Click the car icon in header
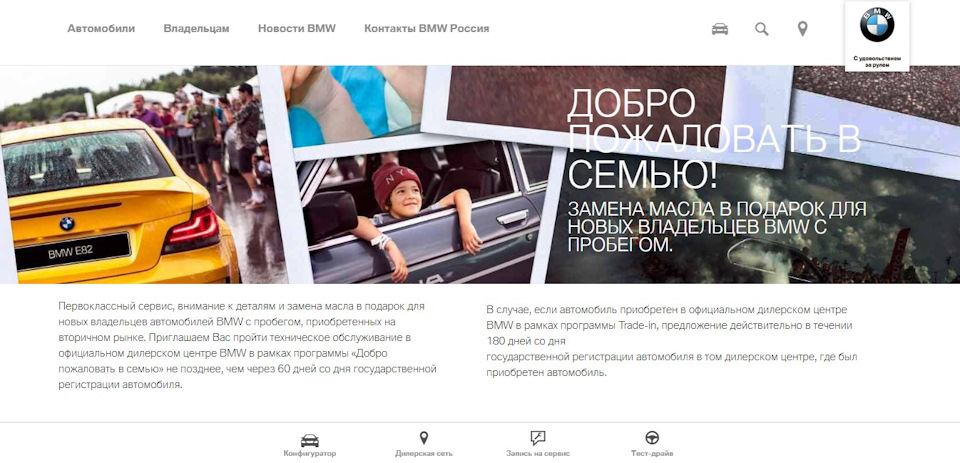 [x=720, y=29]
